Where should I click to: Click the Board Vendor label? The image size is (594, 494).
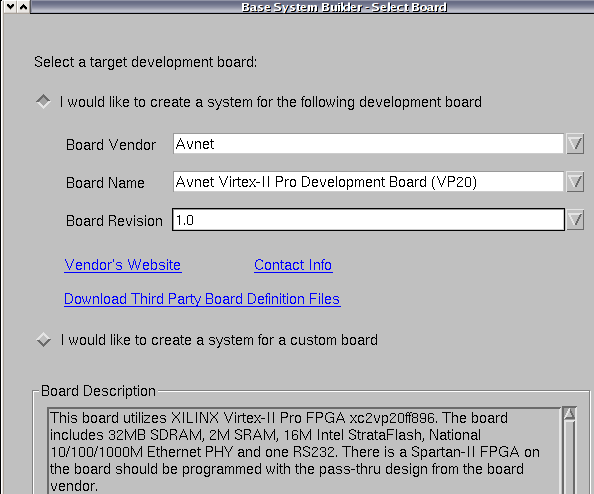pyautogui.click(x=111, y=145)
